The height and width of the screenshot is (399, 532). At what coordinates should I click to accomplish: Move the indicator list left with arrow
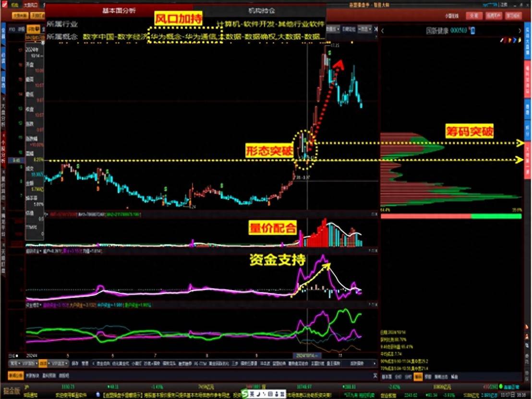[93, 364]
